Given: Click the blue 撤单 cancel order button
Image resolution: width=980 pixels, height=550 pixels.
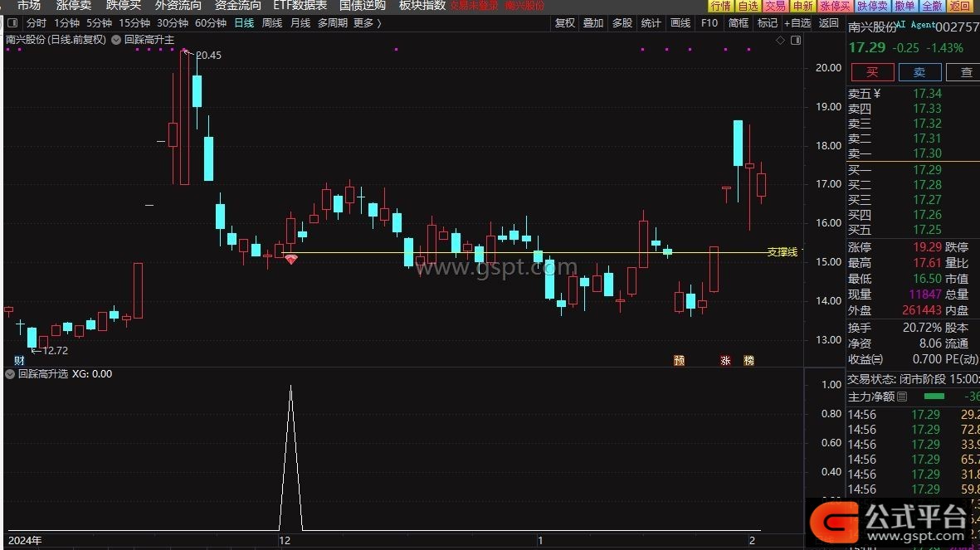Looking at the screenshot, I should tap(904, 6).
